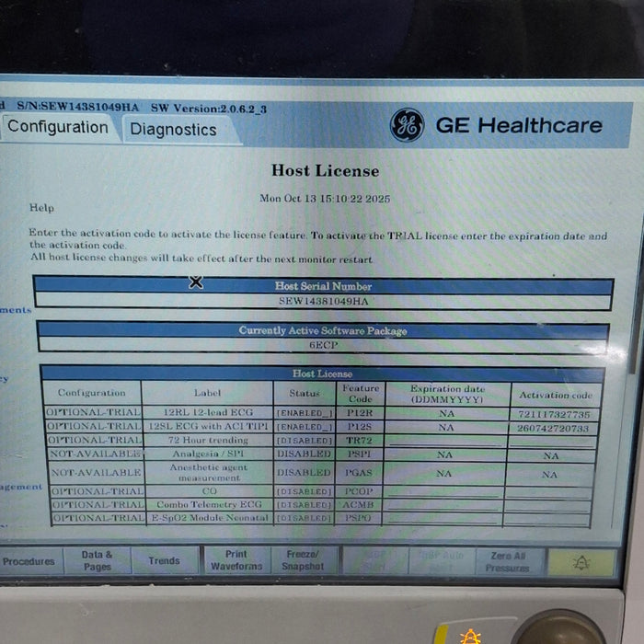Click the Analgesia / SPI label

coord(208,454)
